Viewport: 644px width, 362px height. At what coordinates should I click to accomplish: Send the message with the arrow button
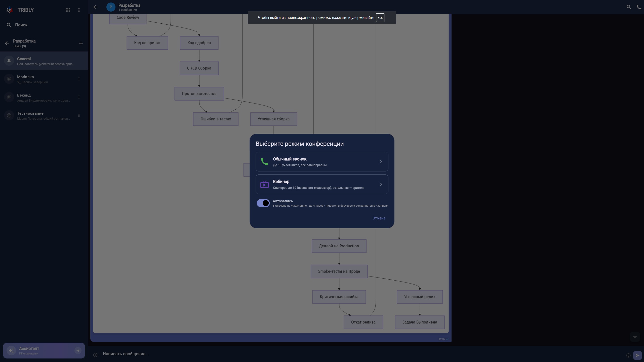coord(637,355)
